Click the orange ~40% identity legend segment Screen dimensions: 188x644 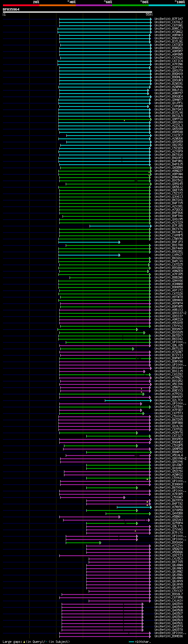(57, 5)
